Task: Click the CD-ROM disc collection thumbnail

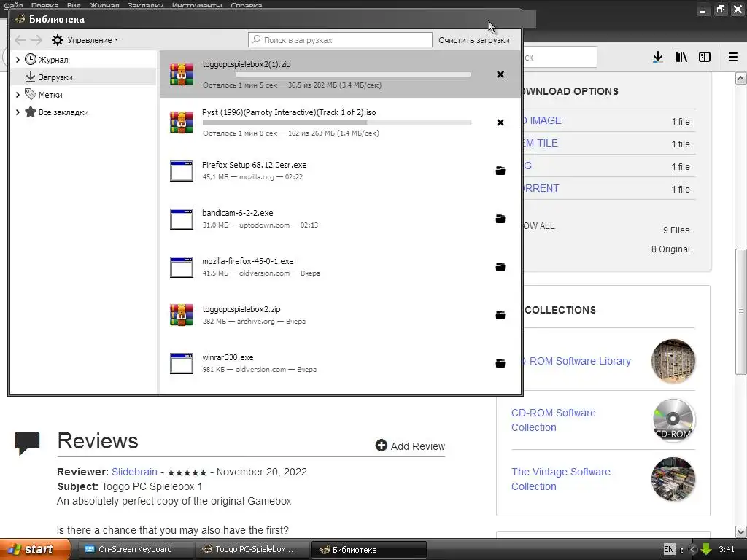Action: coord(673,420)
